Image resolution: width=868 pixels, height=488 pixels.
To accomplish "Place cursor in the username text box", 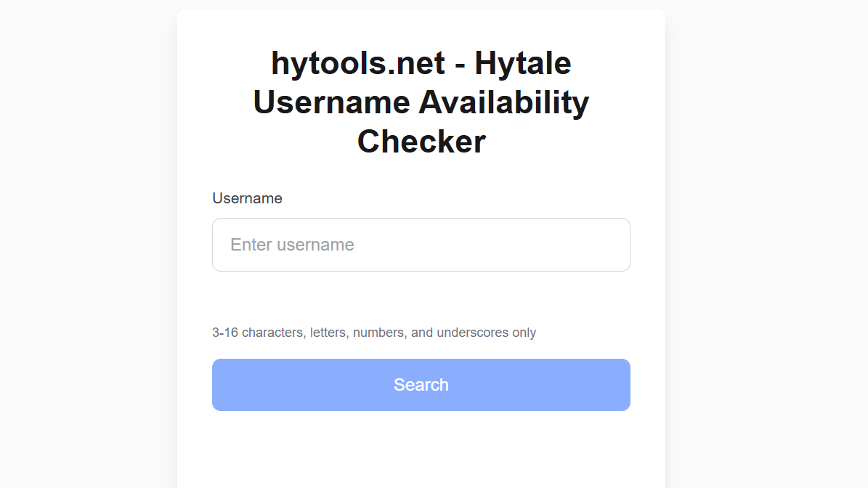I will click(421, 245).
